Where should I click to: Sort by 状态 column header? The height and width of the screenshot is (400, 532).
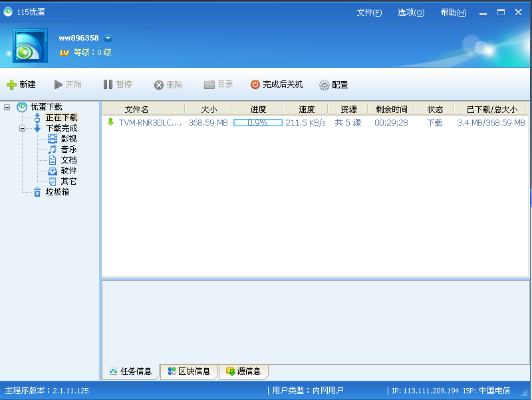[x=435, y=109]
